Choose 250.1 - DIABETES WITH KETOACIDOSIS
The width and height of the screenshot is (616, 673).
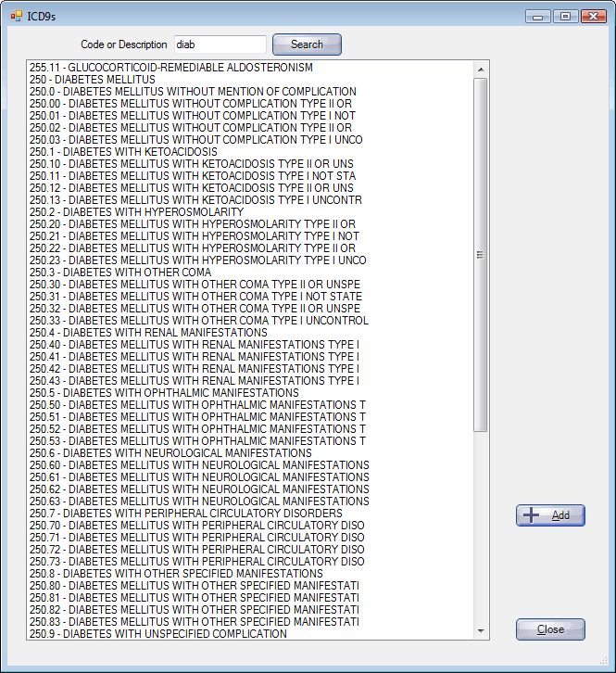click(x=123, y=152)
